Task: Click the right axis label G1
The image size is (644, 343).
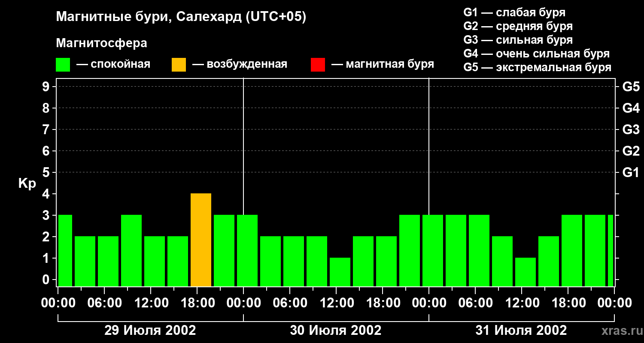Action: [631, 172]
